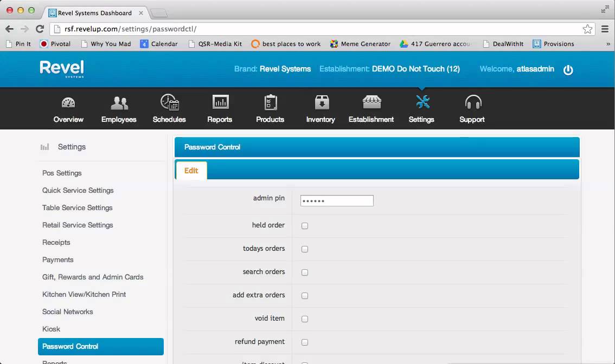Open the Calendar bookmark
Image resolution: width=615 pixels, height=364 pixels.
point(159,44)
